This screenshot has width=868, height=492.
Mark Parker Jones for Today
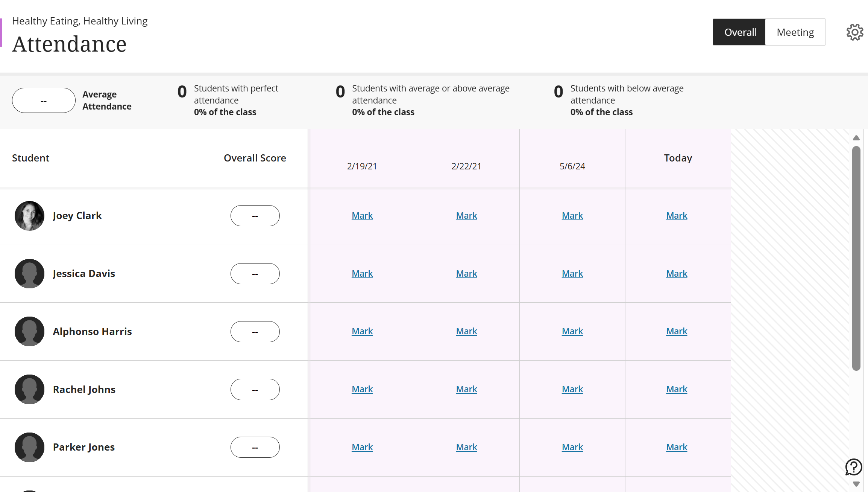click(677, 447)
